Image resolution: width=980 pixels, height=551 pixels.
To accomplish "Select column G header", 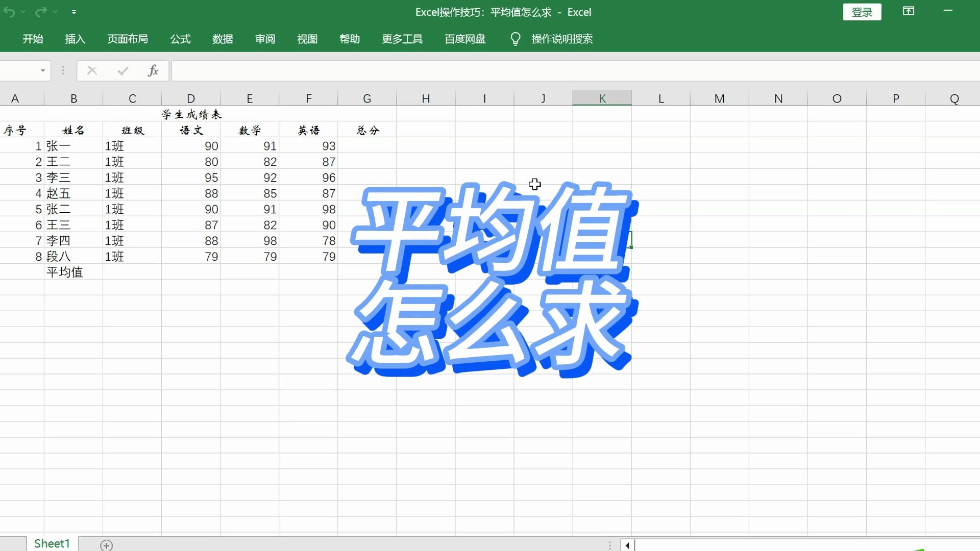I will pyautogui.click(x=367, y=98).
